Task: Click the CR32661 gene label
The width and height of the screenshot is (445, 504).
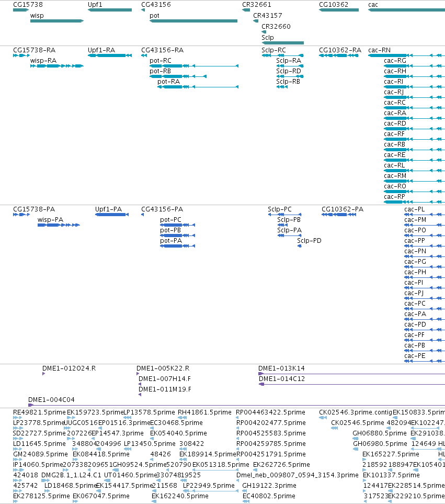Action: 257,5
